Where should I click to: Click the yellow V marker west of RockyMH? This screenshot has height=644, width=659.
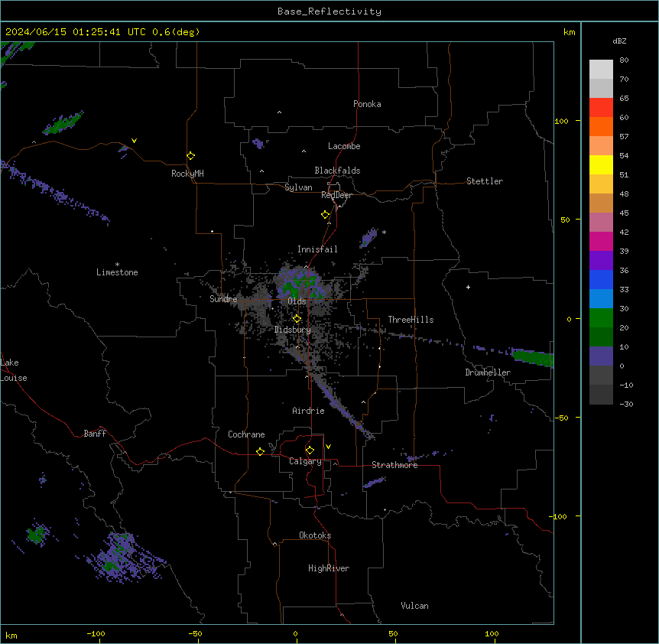coord(134,141)
